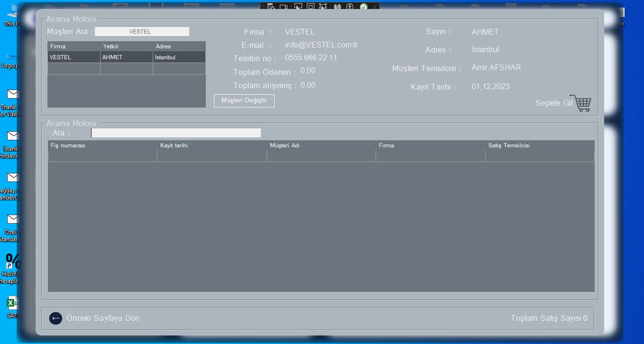The height and width of the screenshot is (344, 644).
Task: Click the Müşteri Değiştir button
Action: pyautogui.click(x=244, y=101)
